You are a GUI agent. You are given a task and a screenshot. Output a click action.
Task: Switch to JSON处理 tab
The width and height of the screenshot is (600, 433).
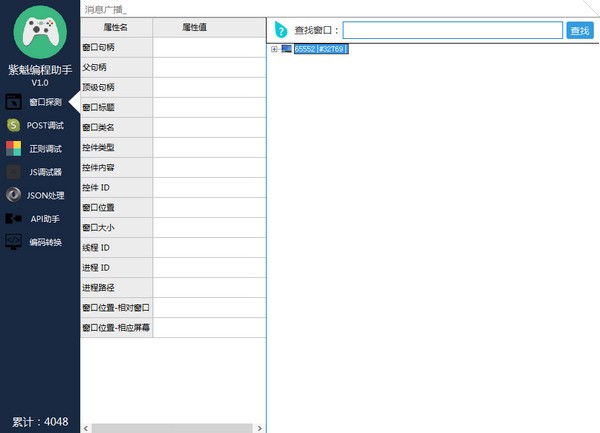tap(46, 195)
